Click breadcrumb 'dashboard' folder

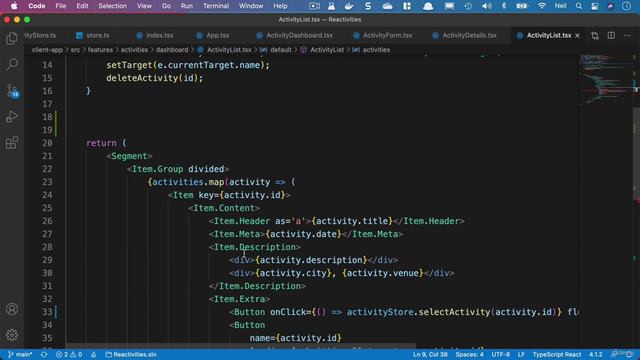(172, 50)
